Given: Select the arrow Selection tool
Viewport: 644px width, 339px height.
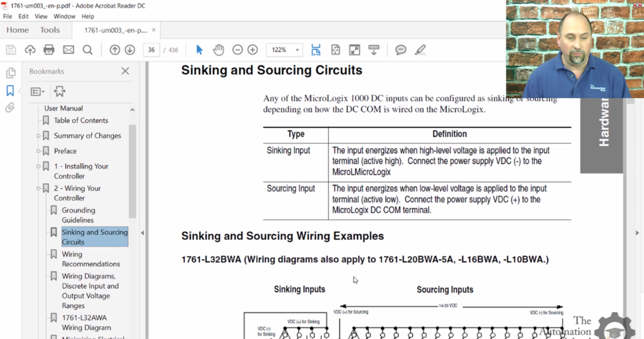Looking at the screenshot, I should [x=199, y=50].
